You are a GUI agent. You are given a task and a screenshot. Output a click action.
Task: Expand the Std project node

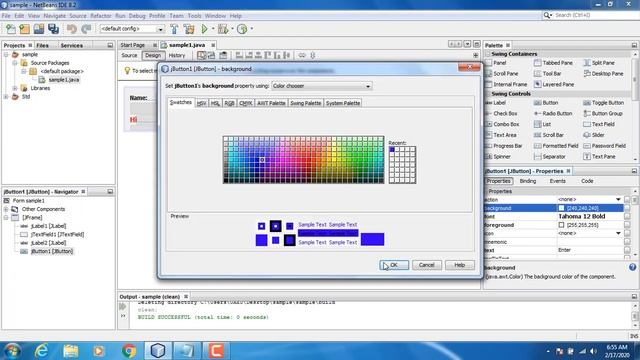(x=6, y=97)
